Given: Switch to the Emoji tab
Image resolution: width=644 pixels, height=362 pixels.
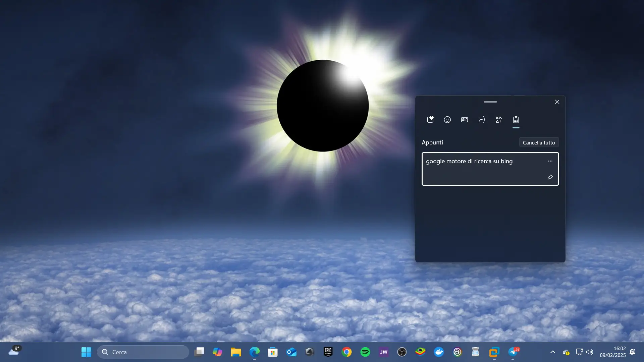Looking at the screenshot, I should pos(447,120).
